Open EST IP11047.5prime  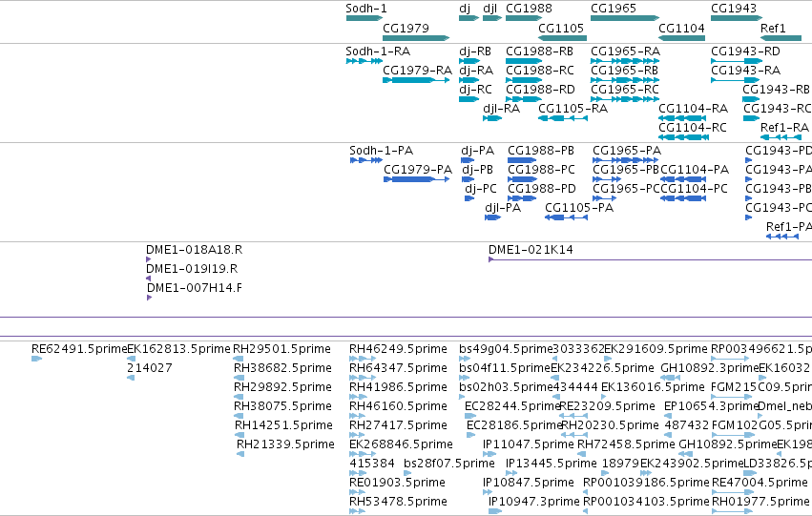click(529, 444)
